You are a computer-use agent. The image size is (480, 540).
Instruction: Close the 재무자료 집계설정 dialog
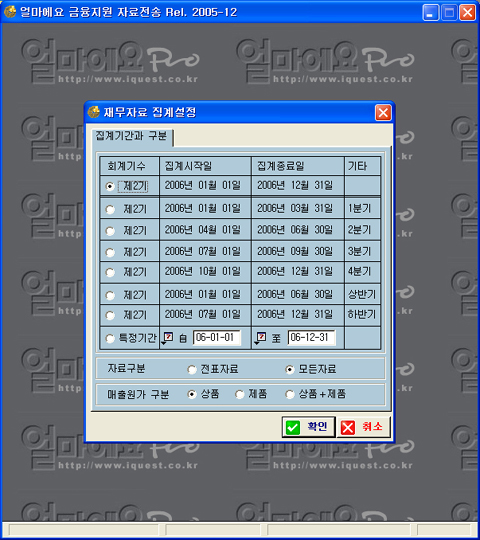click(383, 113)
